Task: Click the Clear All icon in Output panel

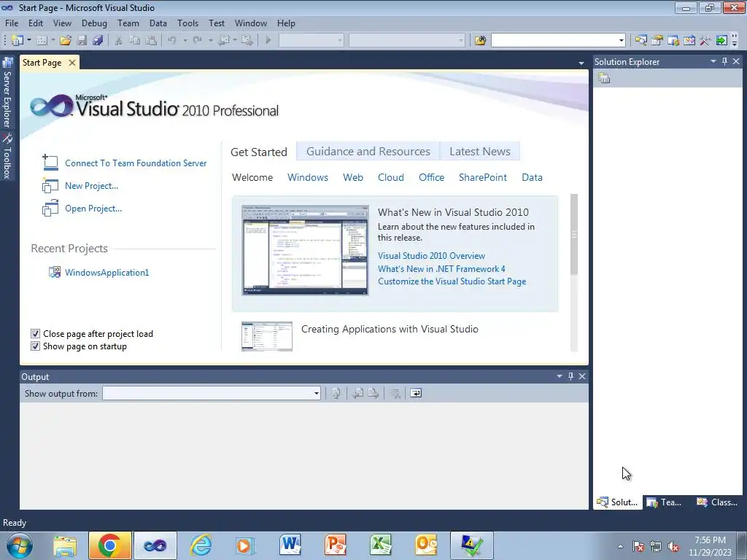Action: (395, 393)
